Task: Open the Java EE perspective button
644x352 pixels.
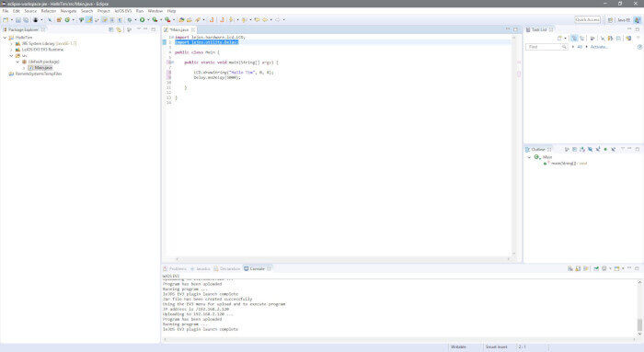Action: pyautogui.click(x=624, y=19)
